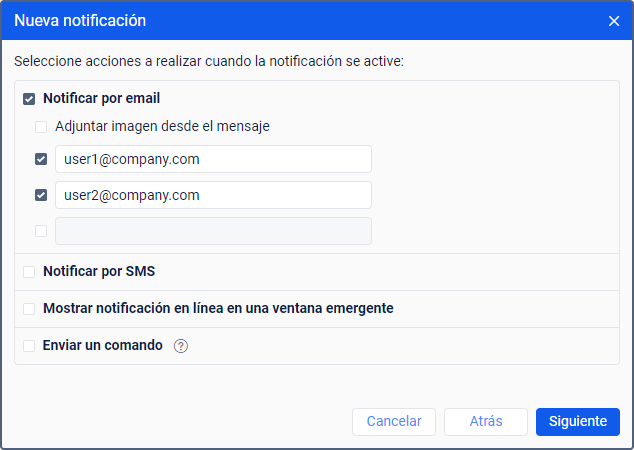Uncheck the user2@company.com recipient checkbox

[x=41, y=195]
